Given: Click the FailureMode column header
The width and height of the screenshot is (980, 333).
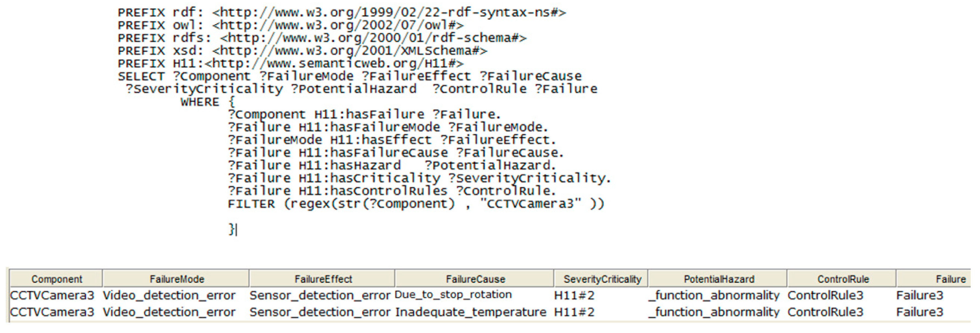Looking at the screenshot, I should (x=176, y=279).
